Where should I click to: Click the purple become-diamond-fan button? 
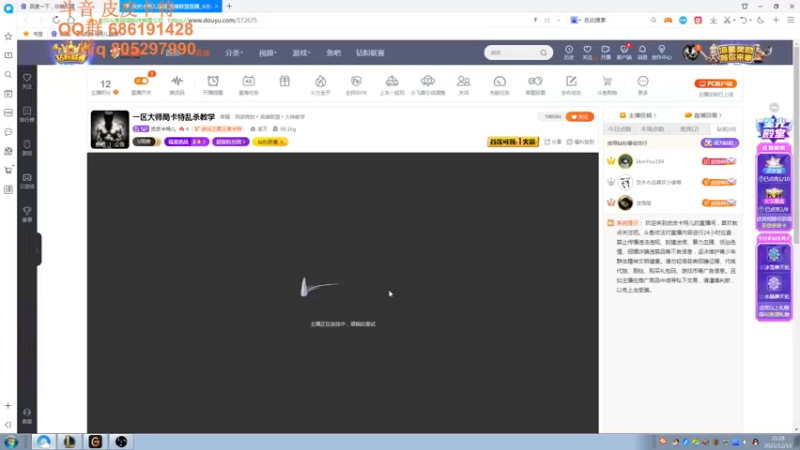coord(719,143)
